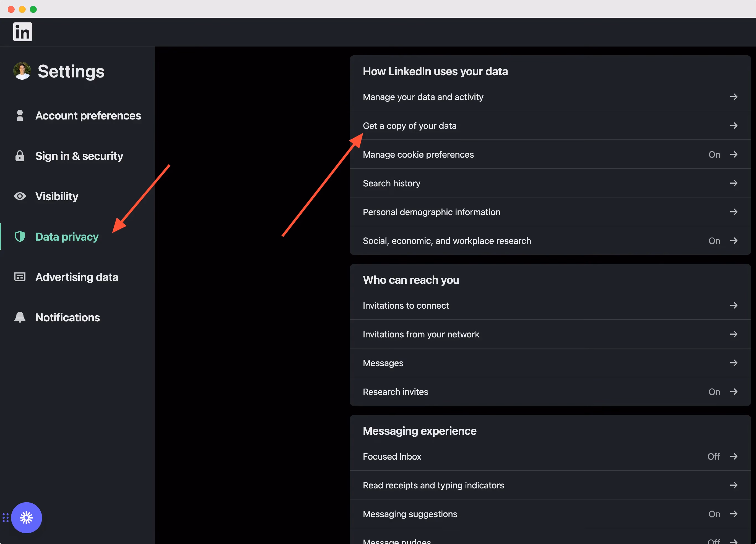Open the purple circular floating widget button
Viewport: 756px width, 544px height.
[26, 518]
